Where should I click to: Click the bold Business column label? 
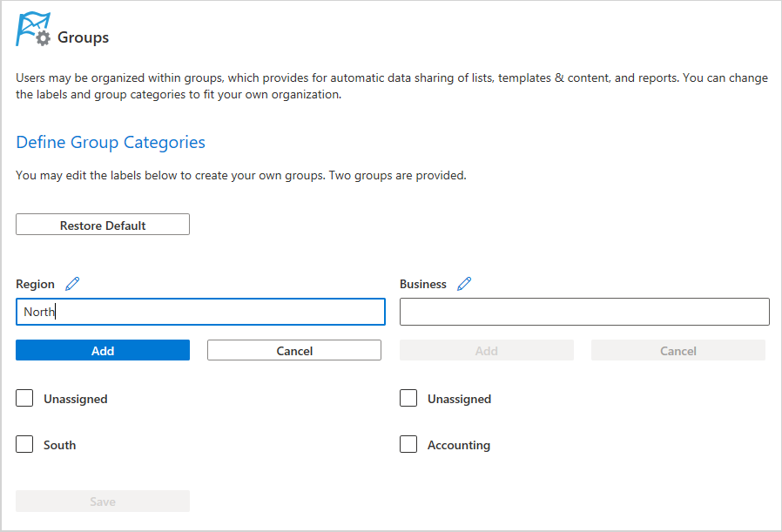pyautogui.click(x=423, y=284)
